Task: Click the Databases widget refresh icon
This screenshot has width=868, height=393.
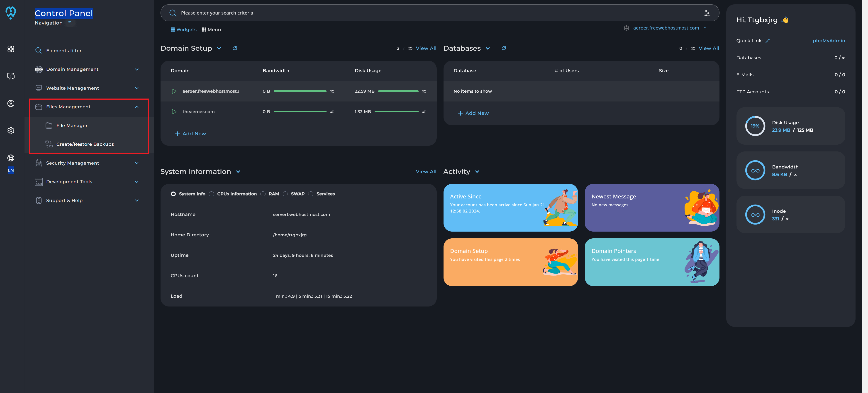Action: 504,48
